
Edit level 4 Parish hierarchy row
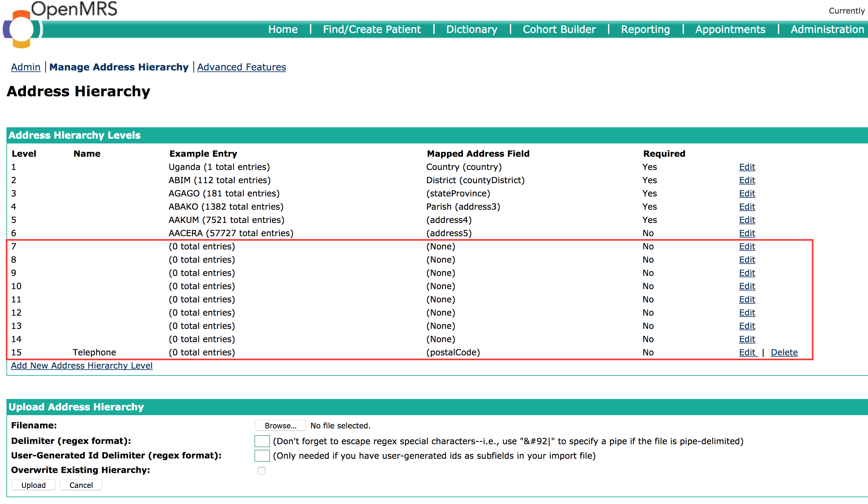point(747,206)
